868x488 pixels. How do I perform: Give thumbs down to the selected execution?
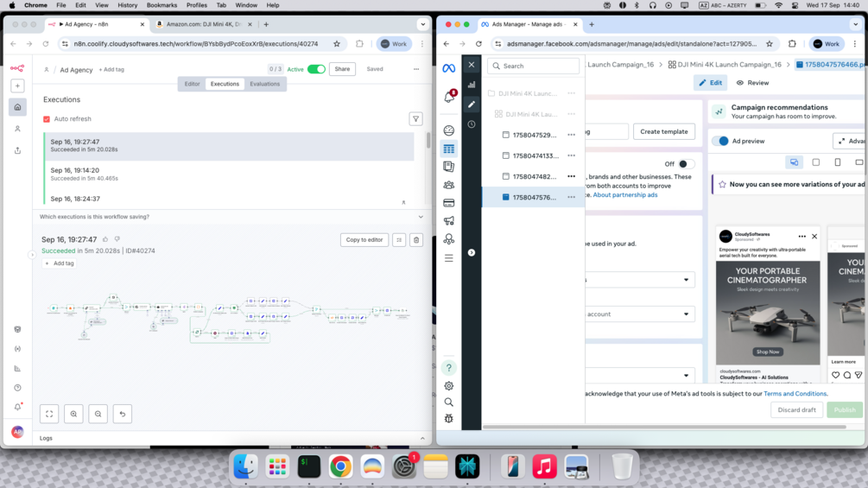click(x=117, y=239)
